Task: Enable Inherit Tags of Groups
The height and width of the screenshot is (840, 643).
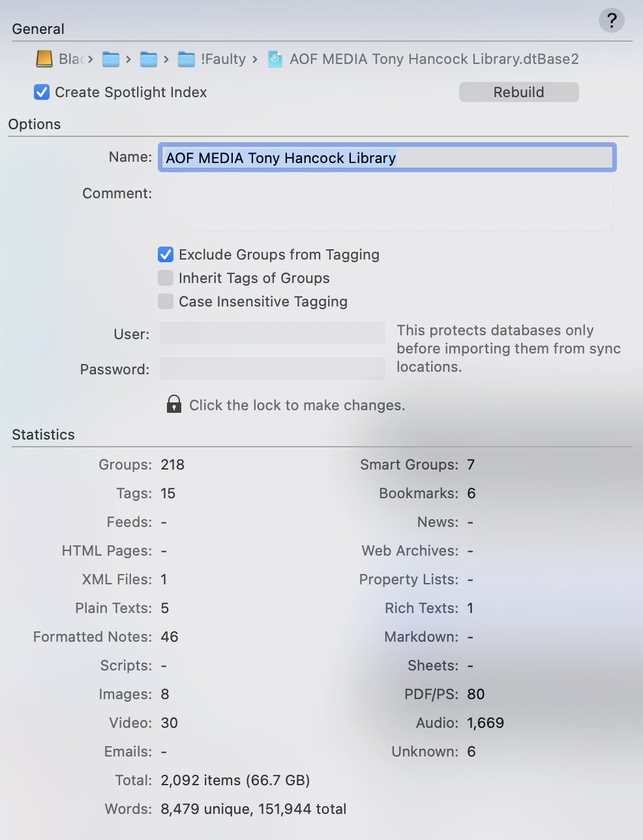Action: 166,278
